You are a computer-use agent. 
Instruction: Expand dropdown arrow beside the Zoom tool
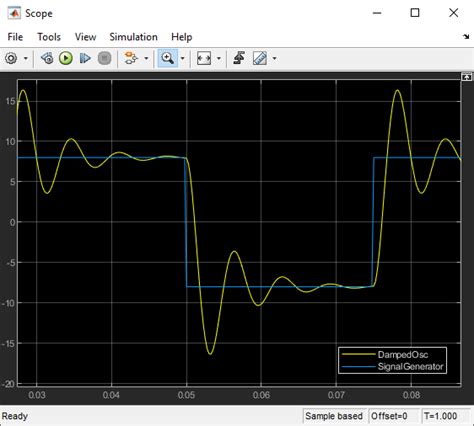coord(182,58)
